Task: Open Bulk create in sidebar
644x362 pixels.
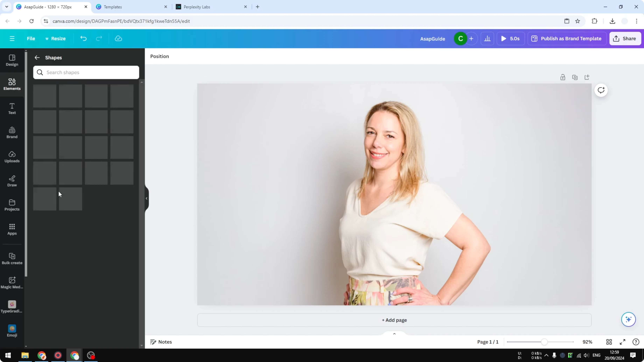Action: point(12,259)
